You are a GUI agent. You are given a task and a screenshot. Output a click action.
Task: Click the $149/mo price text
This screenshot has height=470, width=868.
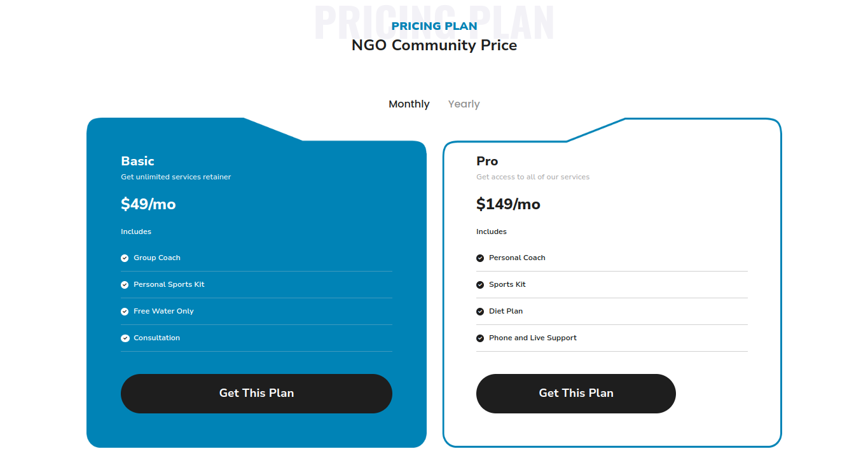tap(508, 204)
